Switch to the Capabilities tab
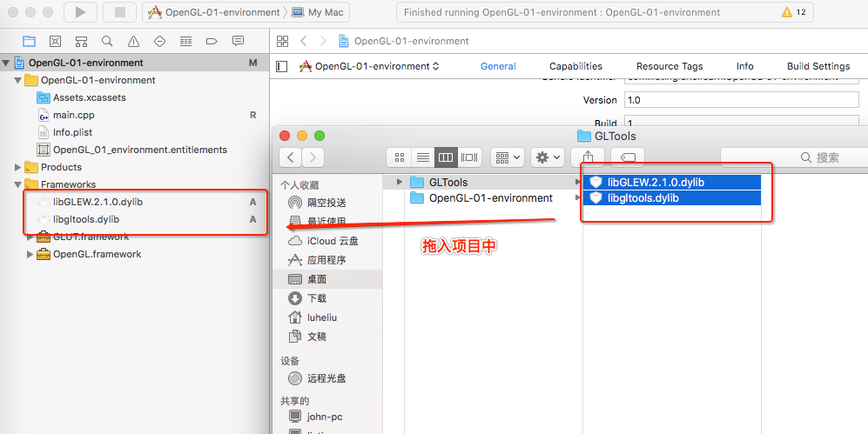 coord(575,66)
